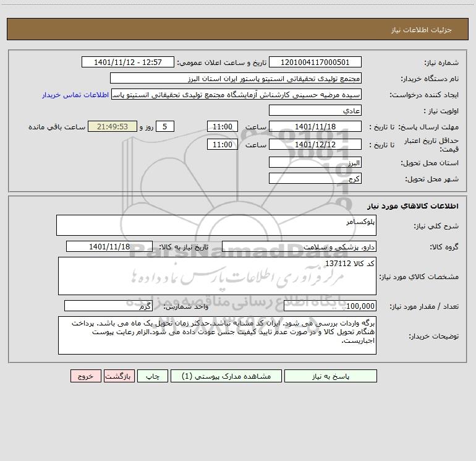
Task: Click the countdown timer 21:49:53
Action: click(x=113, y=126)
